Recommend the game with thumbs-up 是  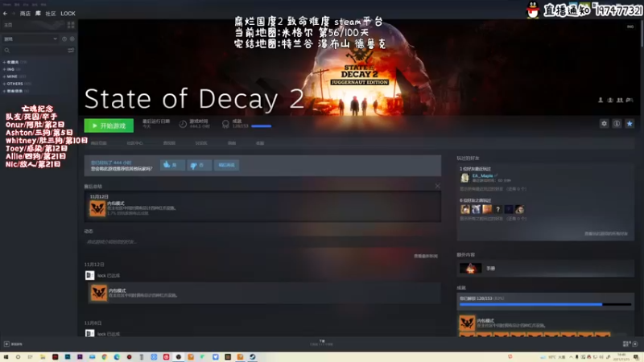pyautogui.click(x=172, y=165)
